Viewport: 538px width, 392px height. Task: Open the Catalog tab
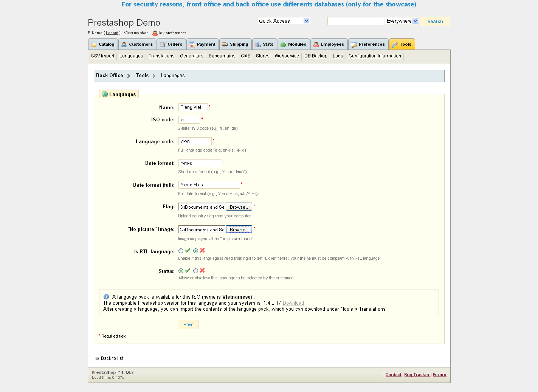pos(103,44)
